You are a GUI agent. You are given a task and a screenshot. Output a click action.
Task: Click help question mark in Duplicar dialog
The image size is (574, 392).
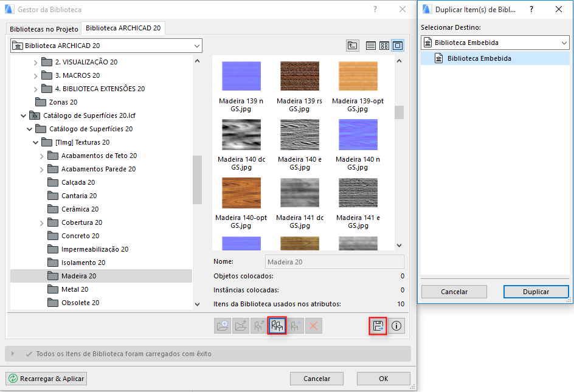pyautogui.click(x=531, y=10)
